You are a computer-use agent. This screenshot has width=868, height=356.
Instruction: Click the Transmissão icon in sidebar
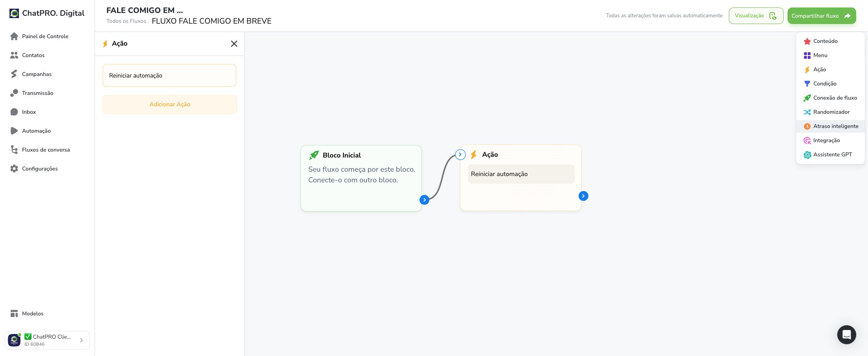pyautogui.click(x=14, y=93)
